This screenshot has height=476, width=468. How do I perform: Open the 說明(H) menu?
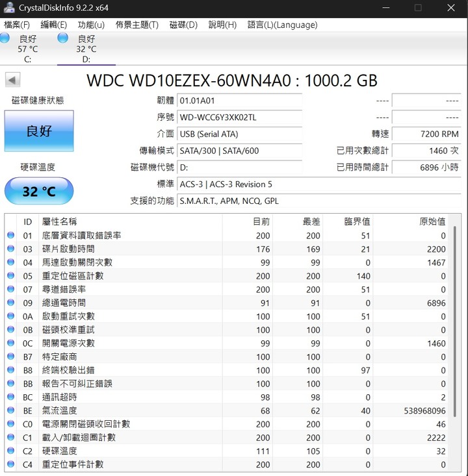pos(222,25)
